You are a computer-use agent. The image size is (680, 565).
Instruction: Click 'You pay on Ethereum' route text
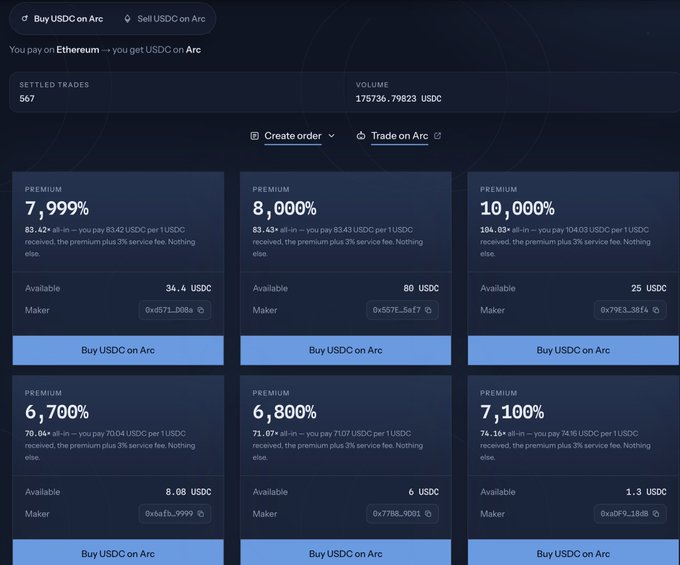tap(105, 50)
